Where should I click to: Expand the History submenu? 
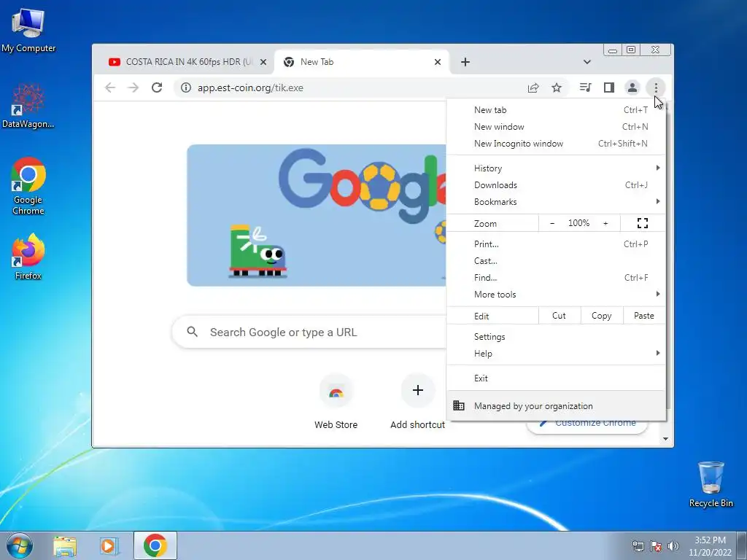[557, 168]
